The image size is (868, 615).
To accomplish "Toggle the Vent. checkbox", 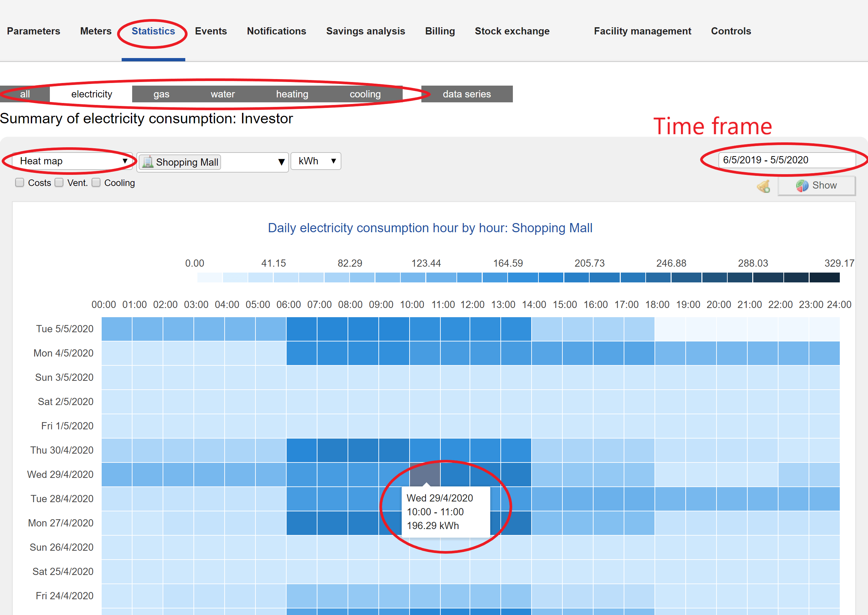I will pyautogui.click(x=59, y=183).
